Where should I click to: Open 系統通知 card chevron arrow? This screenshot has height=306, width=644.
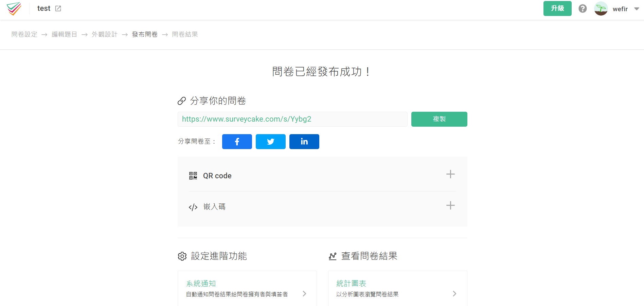[304, 294]
